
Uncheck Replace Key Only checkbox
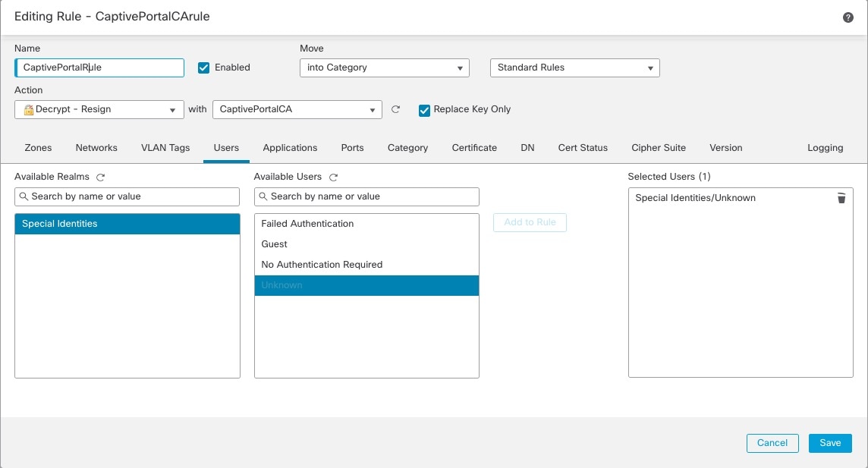(425, 110)
